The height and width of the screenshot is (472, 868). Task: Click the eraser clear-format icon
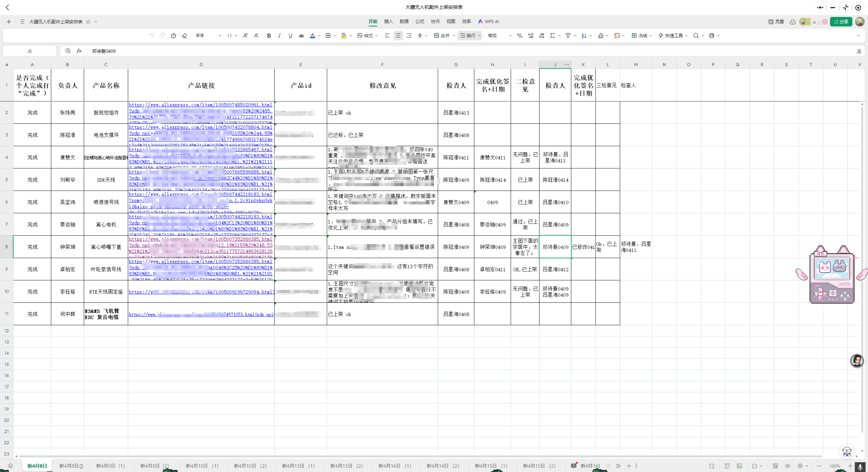184,36
